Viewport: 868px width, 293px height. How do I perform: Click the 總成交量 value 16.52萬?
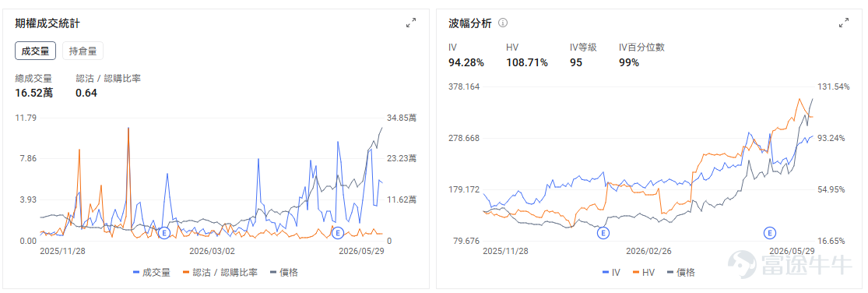34,93
